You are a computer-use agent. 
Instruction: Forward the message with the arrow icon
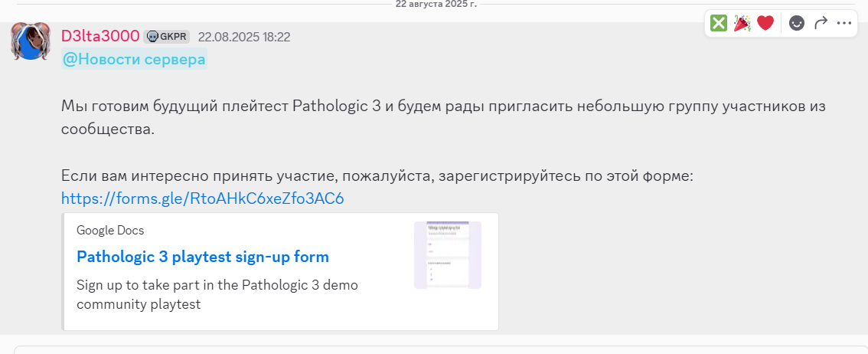821,23
